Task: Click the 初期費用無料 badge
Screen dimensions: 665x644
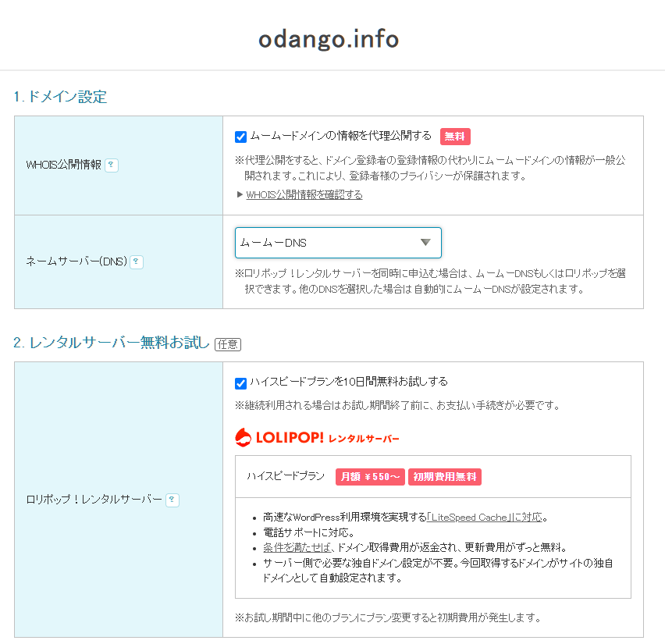Action: (445, 477)
